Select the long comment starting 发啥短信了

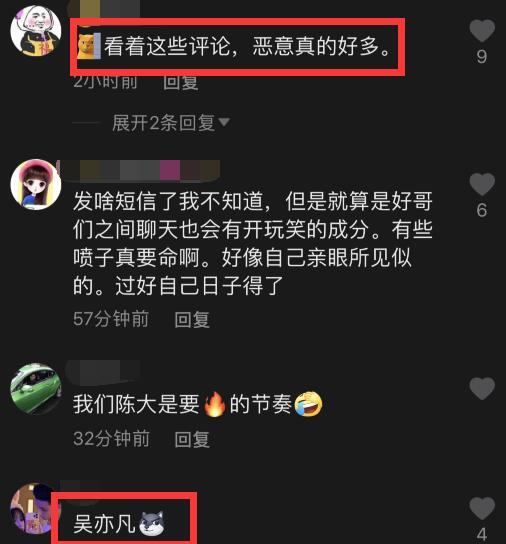tap(253, 243)
